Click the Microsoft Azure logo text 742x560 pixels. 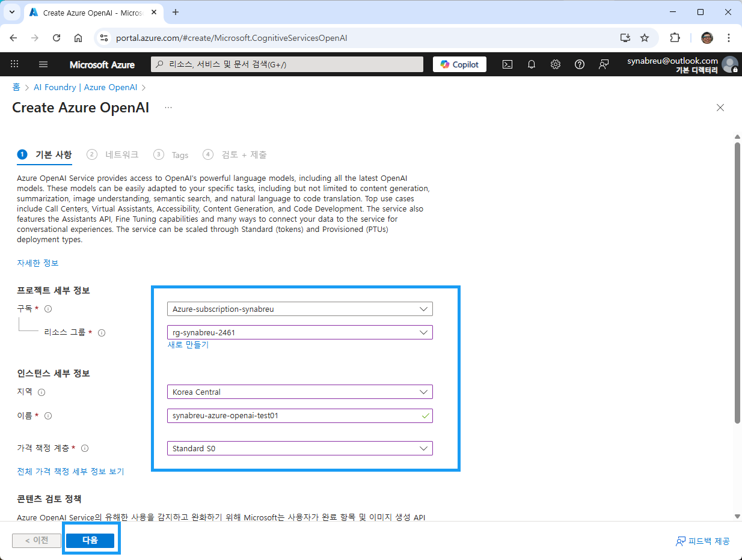click(102, 64)
